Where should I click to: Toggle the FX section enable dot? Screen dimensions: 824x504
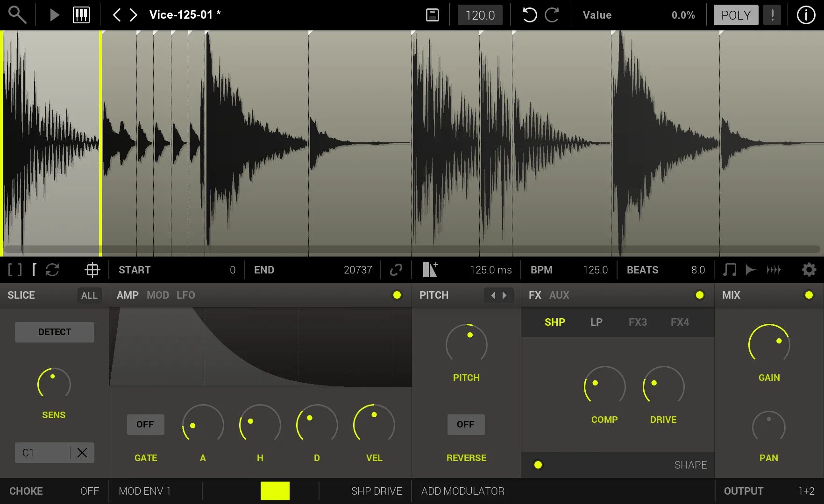pyautogui.click(x=700, y=295)
